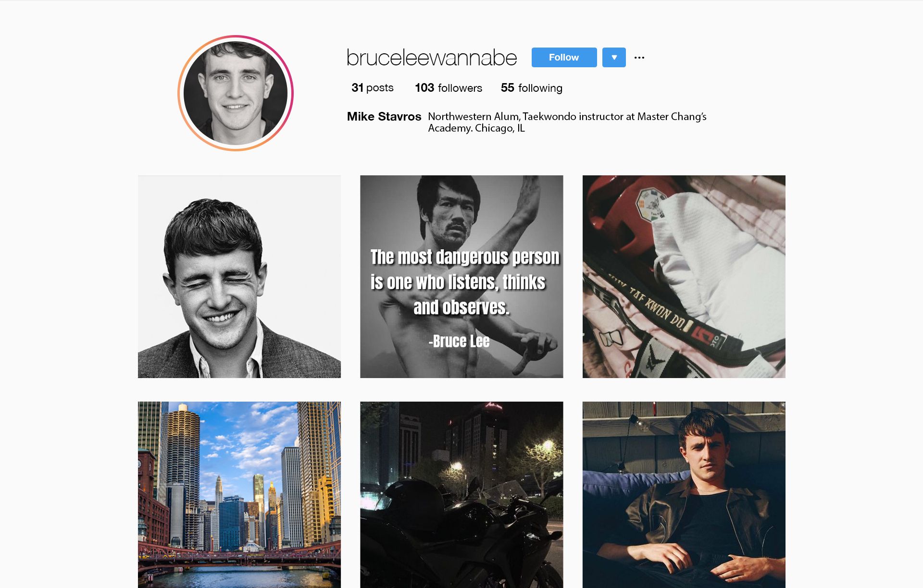923x588 pixels.
Task: View the 103 followers list
Action: [448, 88]
